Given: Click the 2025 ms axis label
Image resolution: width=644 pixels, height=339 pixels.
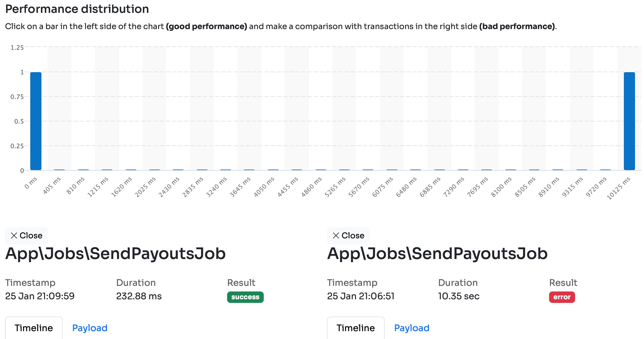Looking at the screenshot, I should (145, 187).
